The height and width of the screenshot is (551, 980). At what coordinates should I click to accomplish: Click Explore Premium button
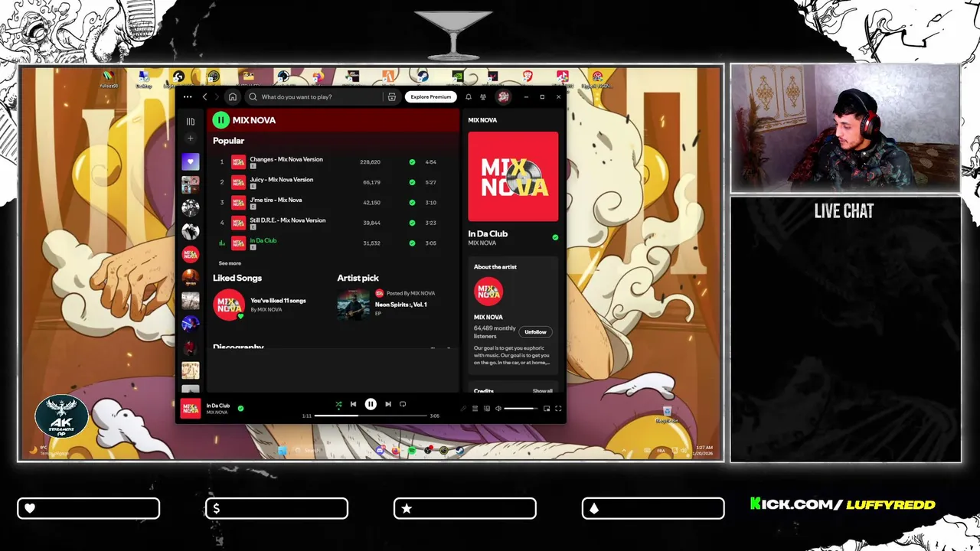[431, 97]
